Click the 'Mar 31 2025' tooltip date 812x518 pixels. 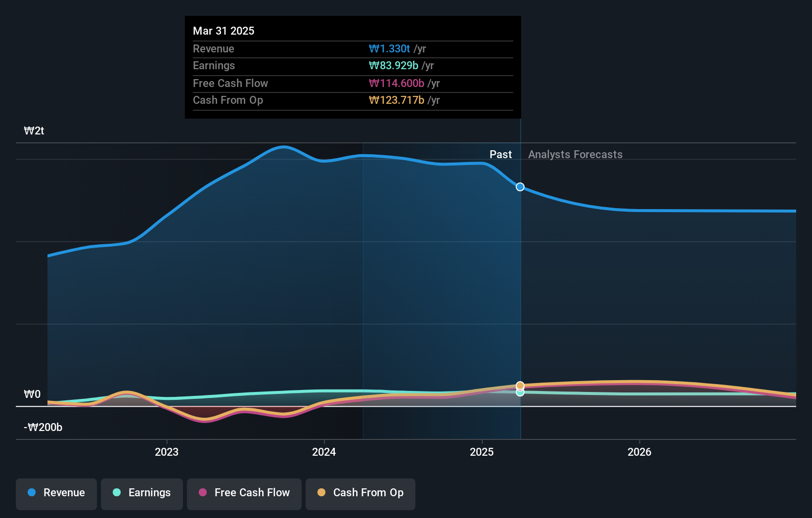224,31
